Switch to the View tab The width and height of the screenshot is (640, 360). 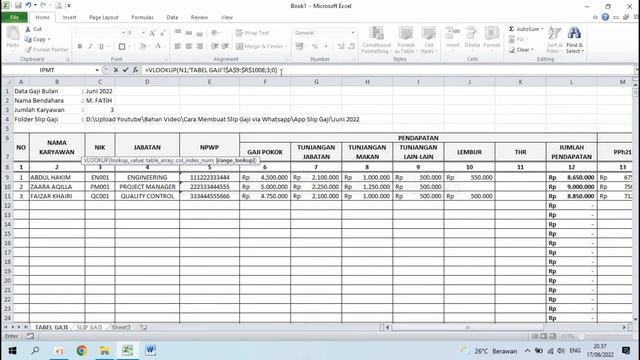click(x=227, y=18)
